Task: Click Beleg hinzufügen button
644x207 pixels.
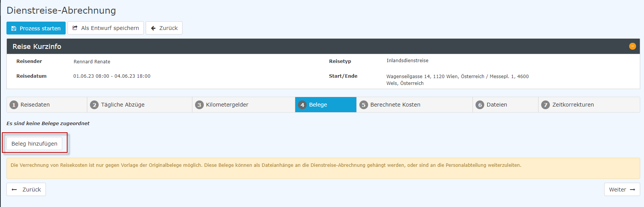Action: [x=34, y=144]
